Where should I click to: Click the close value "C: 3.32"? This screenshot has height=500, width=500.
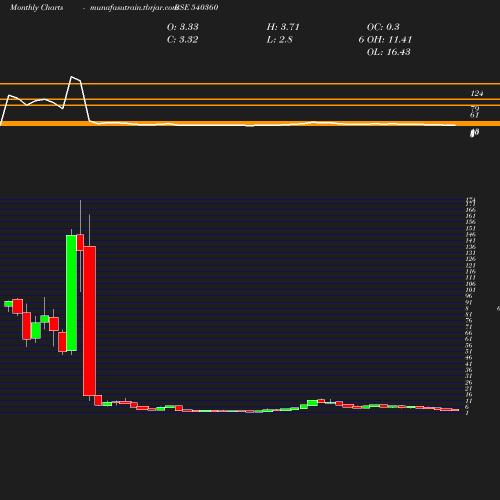coord(183,39)
